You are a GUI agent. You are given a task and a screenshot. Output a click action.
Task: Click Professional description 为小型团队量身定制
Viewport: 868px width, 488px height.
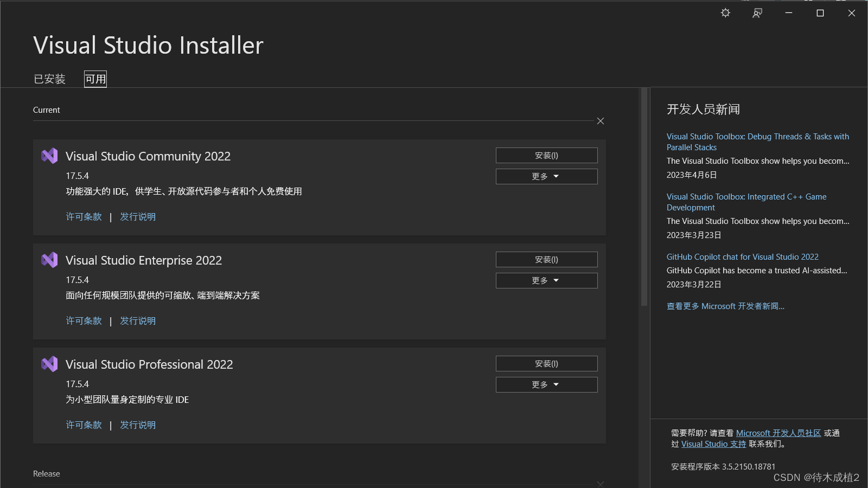coord(127,400)
